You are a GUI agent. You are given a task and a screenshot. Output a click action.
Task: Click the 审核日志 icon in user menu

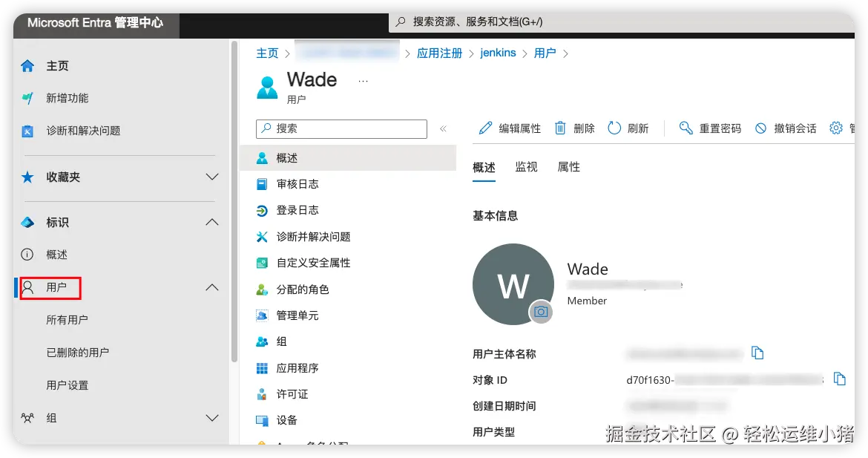point(262,184)
